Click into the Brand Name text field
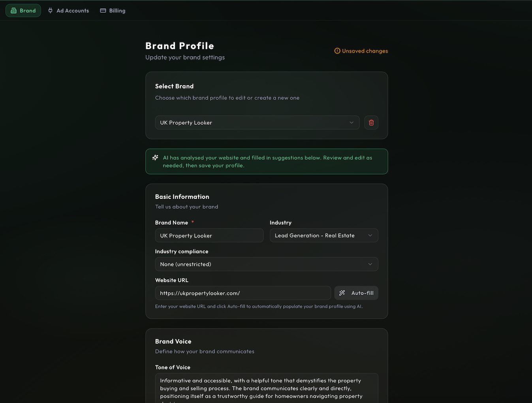 pyautogui.click(x=209, y=235)
